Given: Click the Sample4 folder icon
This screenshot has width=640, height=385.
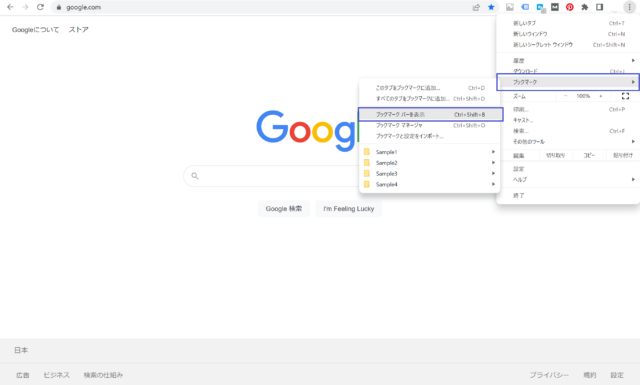Looking at the screenshot, I should pyautogui.click(x=367, y=184).
